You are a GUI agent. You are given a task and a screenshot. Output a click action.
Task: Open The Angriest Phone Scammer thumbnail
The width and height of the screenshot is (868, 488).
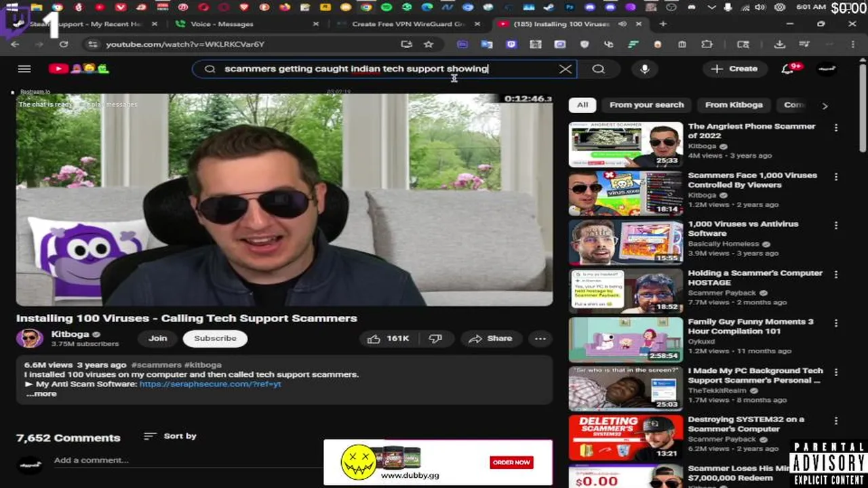pos(625,144)
